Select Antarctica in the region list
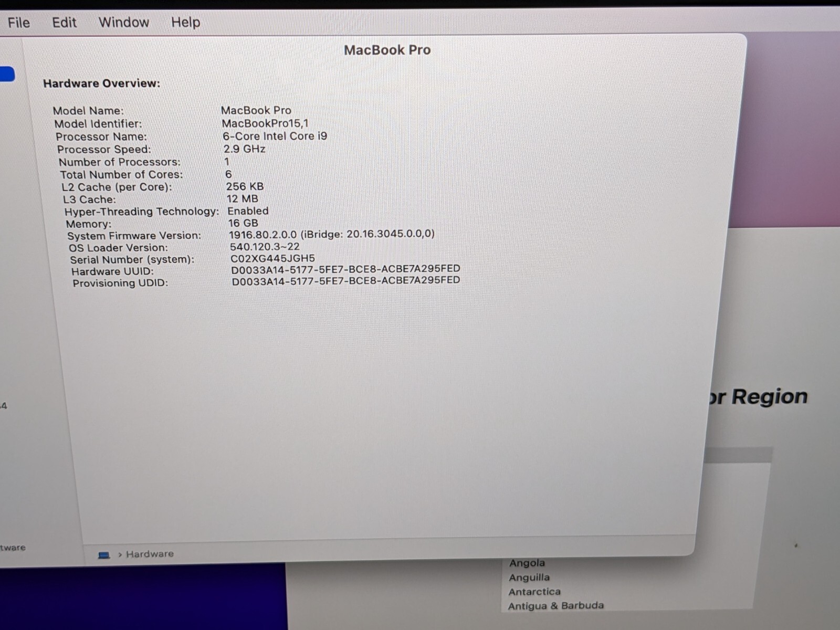The width and height of the screenshot is (840, 630). click(x=534, y=592)
